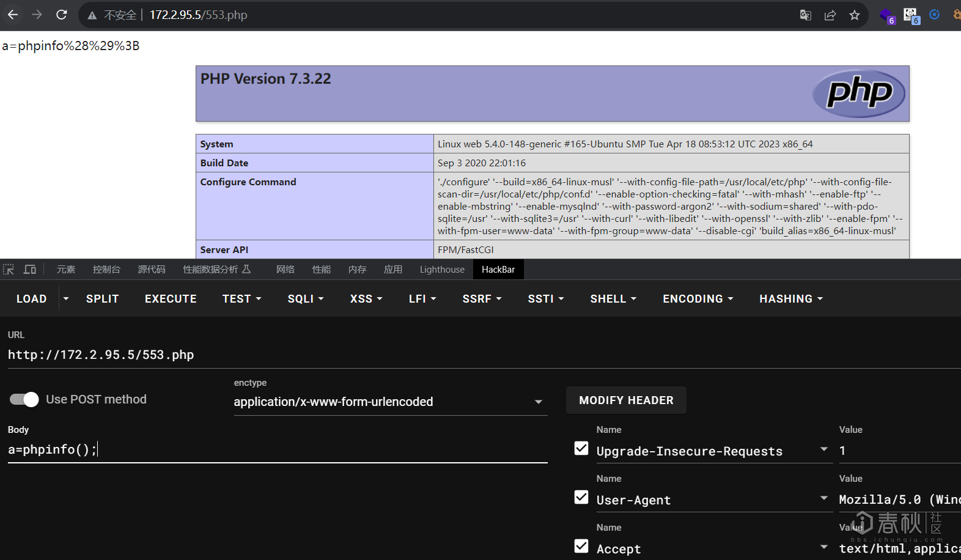Viewport: 961px width, 560px height.
Task: Open the QR-style extension with badge 6
Action: click(911, 16)
